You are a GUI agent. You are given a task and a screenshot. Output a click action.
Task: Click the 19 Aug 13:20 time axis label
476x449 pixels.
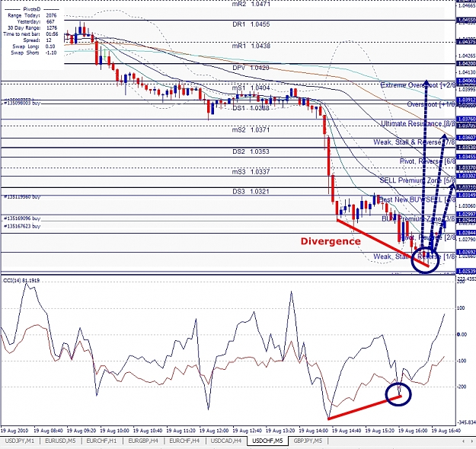tap(280, 431)
